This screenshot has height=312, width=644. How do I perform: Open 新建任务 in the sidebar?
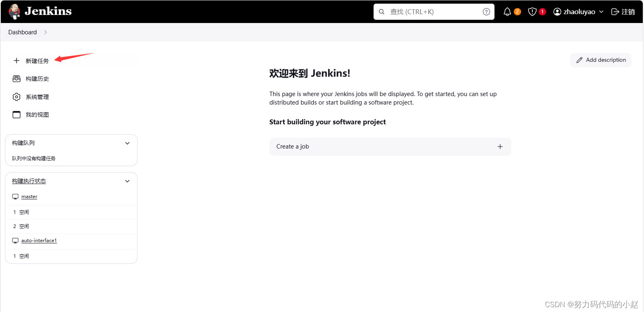pyautogui.click(x=37, y=61)
